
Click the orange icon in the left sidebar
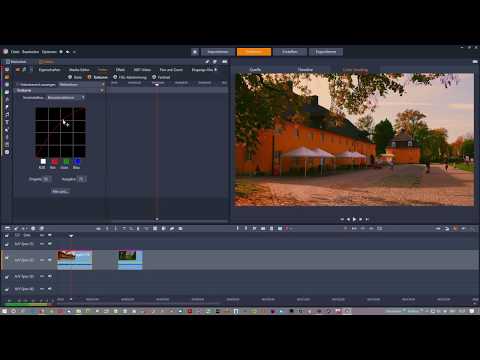(7, 77)
